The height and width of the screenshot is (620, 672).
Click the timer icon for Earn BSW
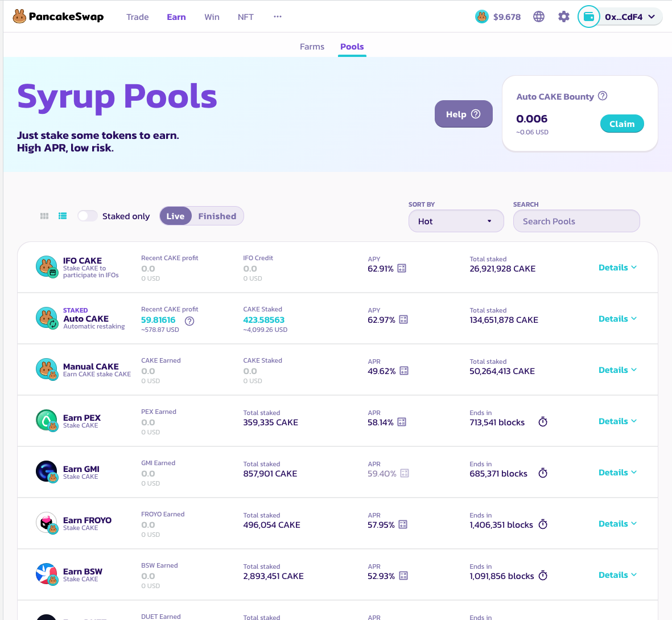(543, 576)
